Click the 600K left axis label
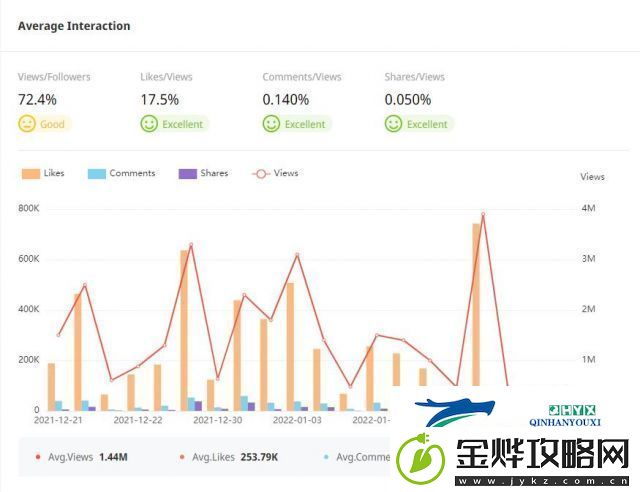The height and width of the screenshot is (492, 640). [29, 259]
